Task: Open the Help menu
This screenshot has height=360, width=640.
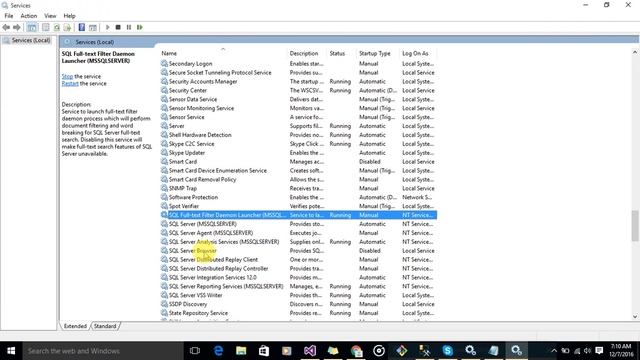Action: [69, 16]
